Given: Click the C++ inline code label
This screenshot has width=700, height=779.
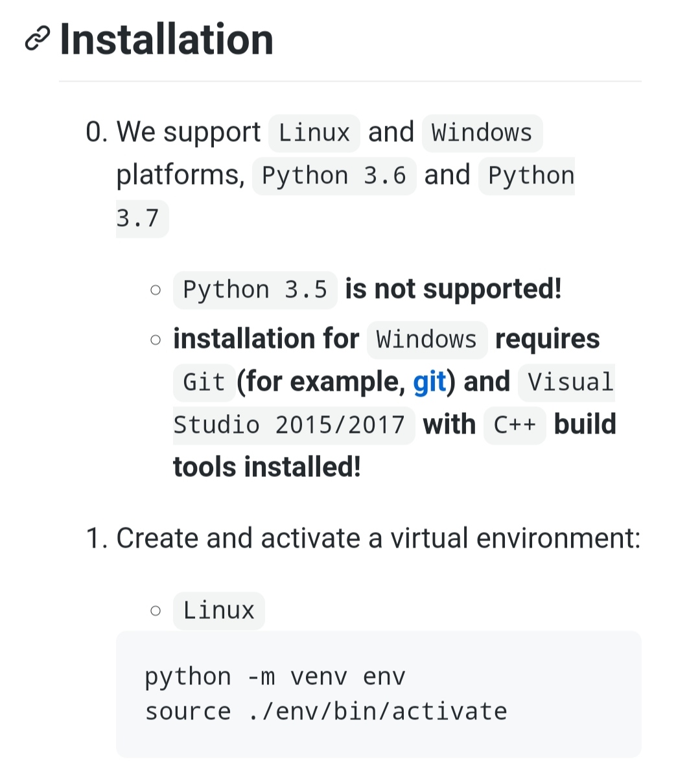Looking at the screenshot, I should [x=514, y=424].
